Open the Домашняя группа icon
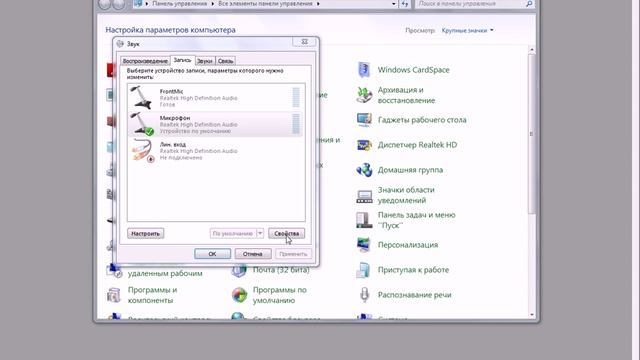This screenshot has width=640, height=360. point(364,170)
